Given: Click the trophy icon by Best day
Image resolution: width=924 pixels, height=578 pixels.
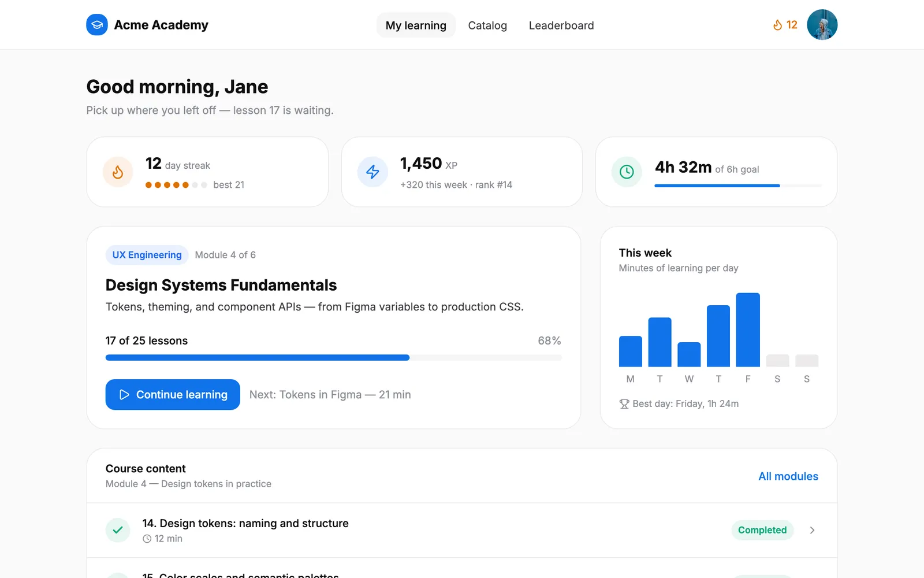Looking at the screenshot, I should click(x=624, y=404).
